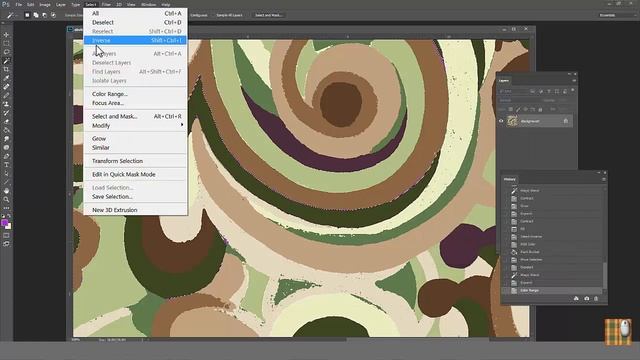
Task: Select the Move tool in the toolbox
Action: (x=6, y=35)
